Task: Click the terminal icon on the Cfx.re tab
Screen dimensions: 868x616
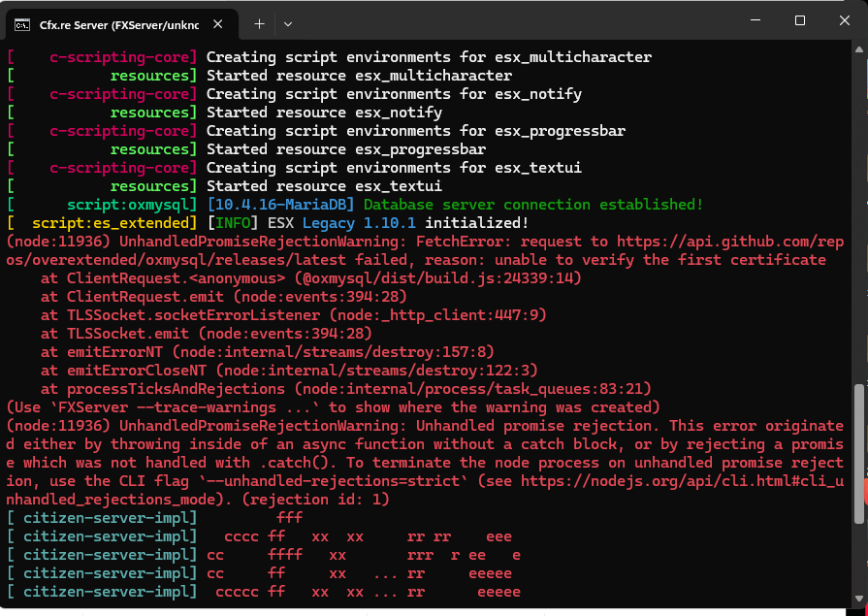Action: pyautogui.click(x=22, y=25)
